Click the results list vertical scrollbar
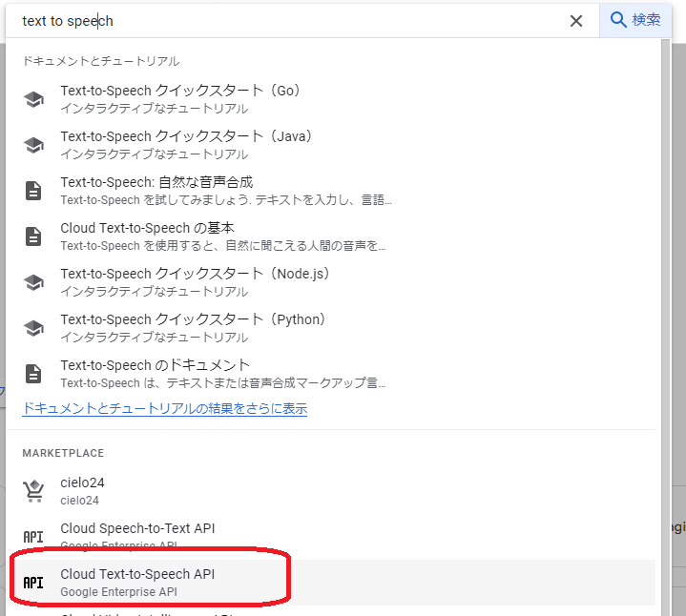 point(665,327)
